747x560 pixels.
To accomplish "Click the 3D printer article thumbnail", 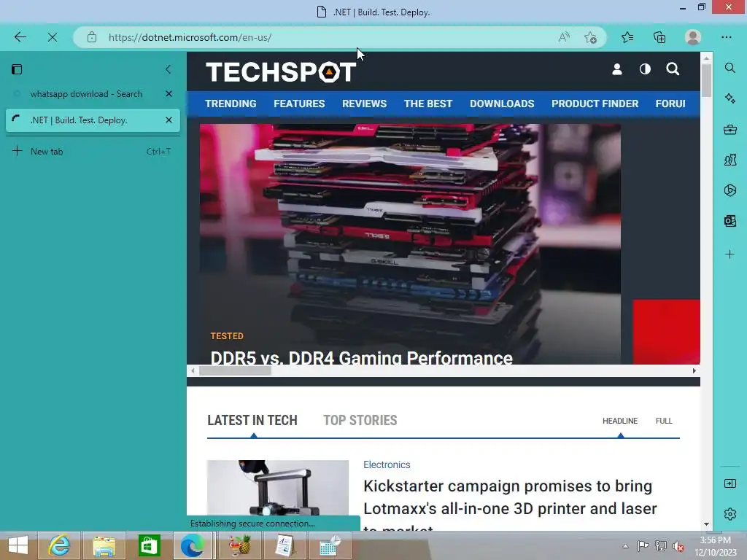I will 278,488.
